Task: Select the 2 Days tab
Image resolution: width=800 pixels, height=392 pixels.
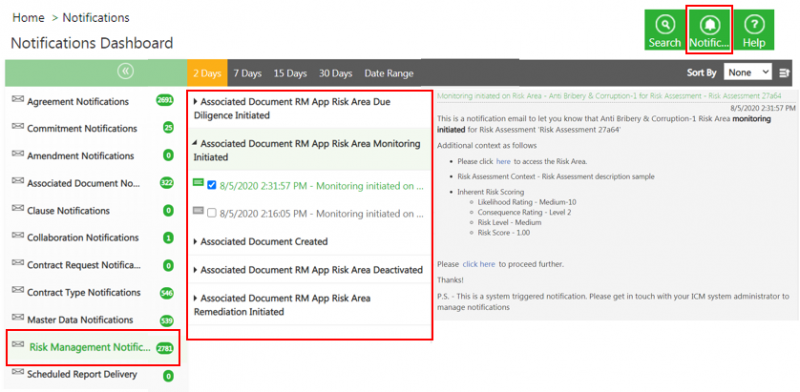Action: [x=207, y=74]
